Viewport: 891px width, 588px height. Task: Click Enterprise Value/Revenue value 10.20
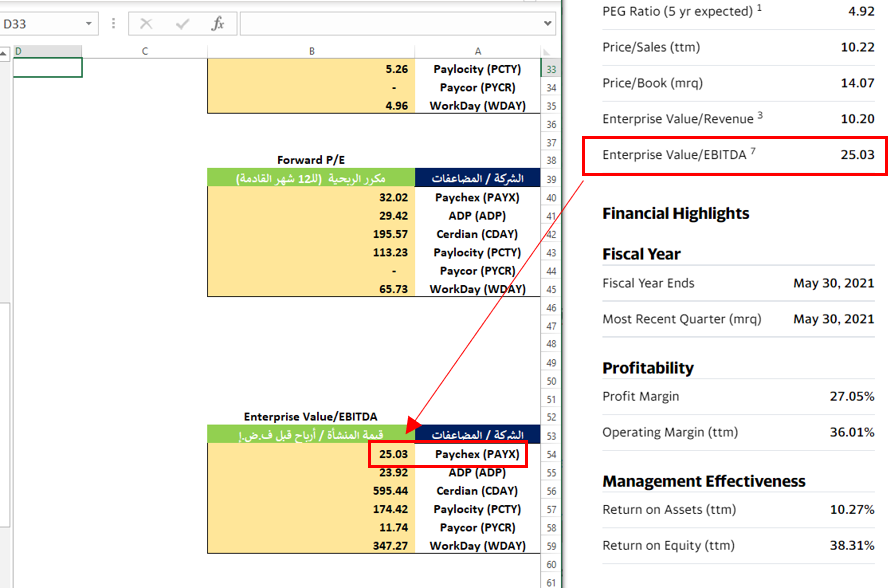857,118
